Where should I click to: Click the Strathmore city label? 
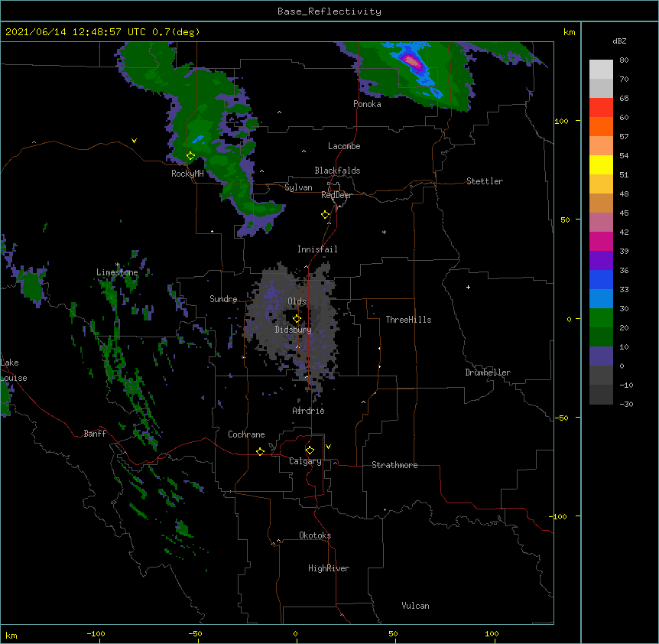click(x=394, y=465)
